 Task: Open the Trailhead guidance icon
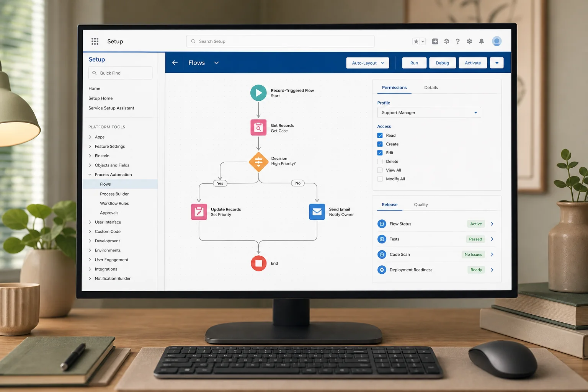(x=446, y=41)
